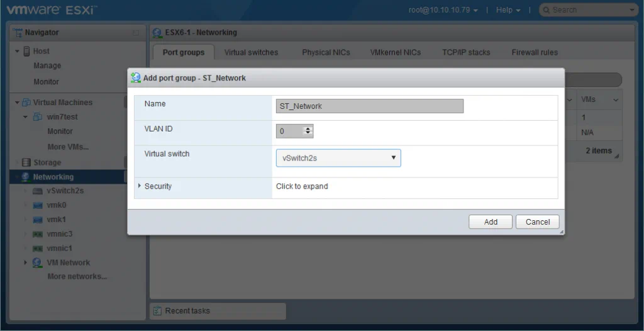Click the Host server icon in Navigator
The width and height of the screenshot is (644, 331).
(26, 51)
